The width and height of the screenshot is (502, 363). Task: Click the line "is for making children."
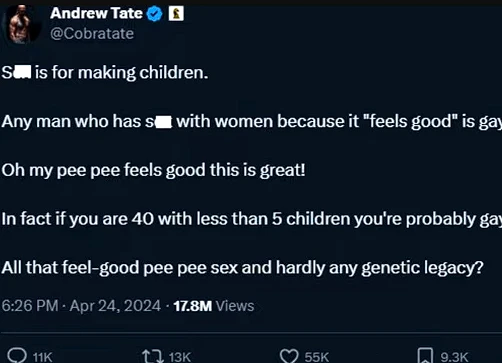tap(121, 72)
